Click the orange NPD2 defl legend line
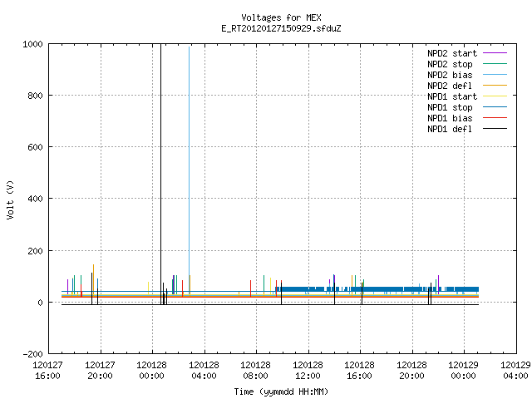This screenshot has width=532, height=399. [495, 86]
